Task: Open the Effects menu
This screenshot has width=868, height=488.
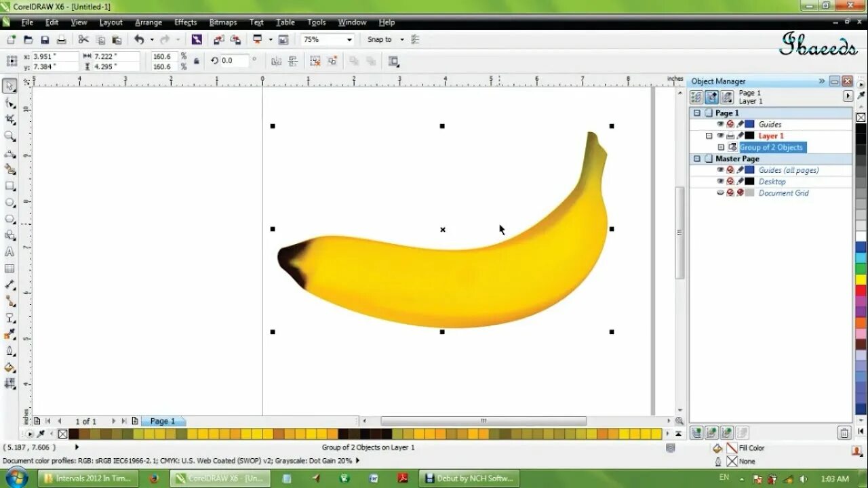Action: pos(186,22)
